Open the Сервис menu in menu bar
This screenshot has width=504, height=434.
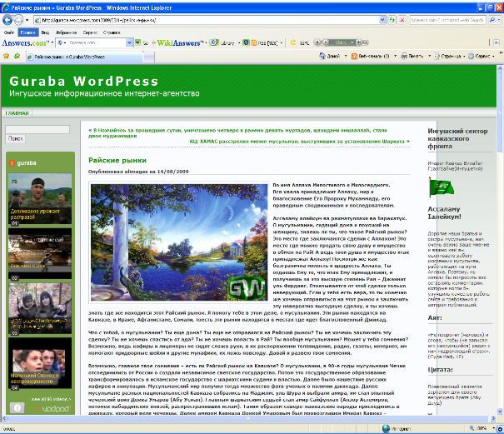(90, 32)
